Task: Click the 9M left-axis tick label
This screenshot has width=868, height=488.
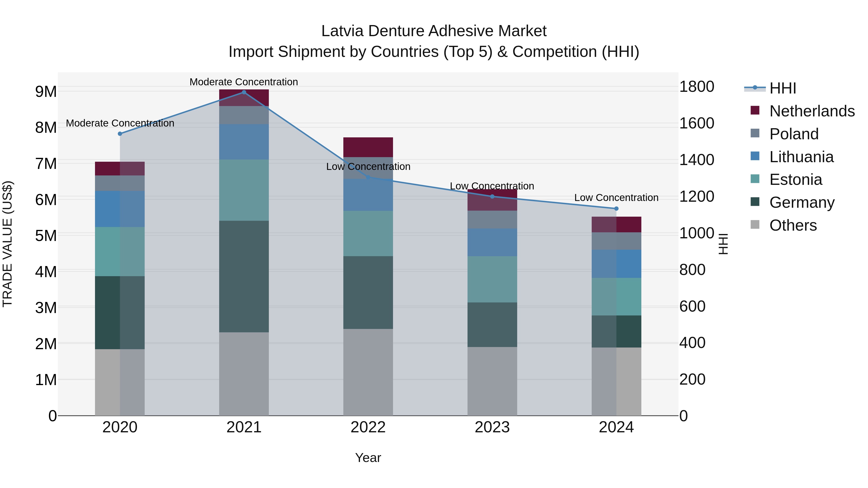Action: click(46, 92)
